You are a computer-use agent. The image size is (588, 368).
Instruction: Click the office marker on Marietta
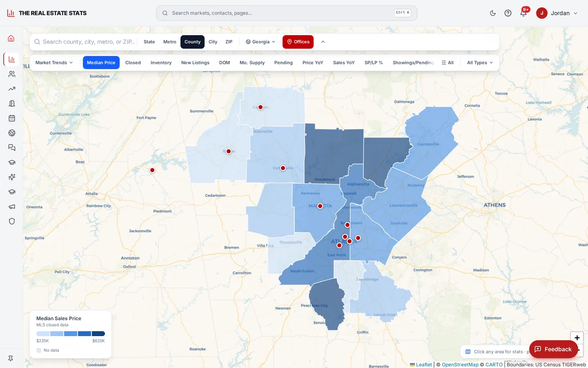[320, 206]
